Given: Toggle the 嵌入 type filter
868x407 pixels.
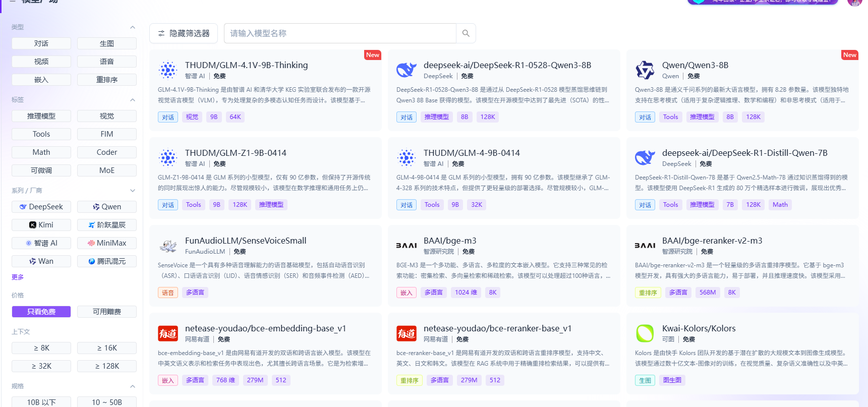Looking at the screenshot, I should pyautogui.click(x=41, y=80).
